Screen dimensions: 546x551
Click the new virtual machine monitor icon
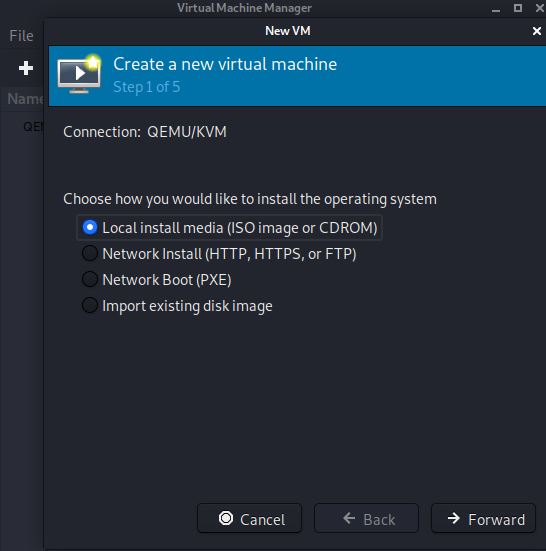point(79,73)
